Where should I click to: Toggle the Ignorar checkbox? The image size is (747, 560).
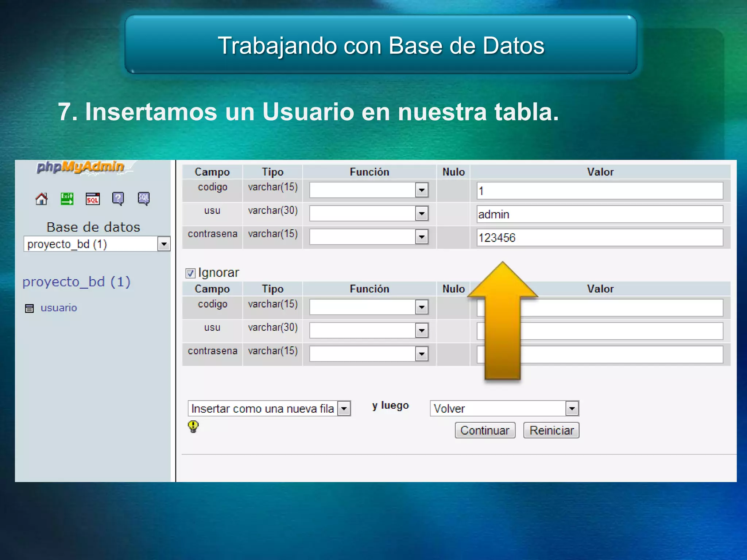coord(190,273)
